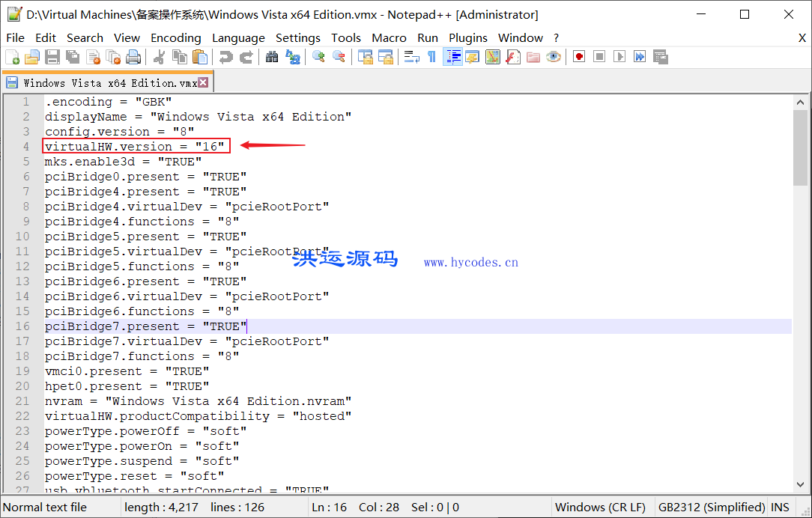The image size is (812, 518).
Task: Open the Encoding menu
Action: click(175, 37)
